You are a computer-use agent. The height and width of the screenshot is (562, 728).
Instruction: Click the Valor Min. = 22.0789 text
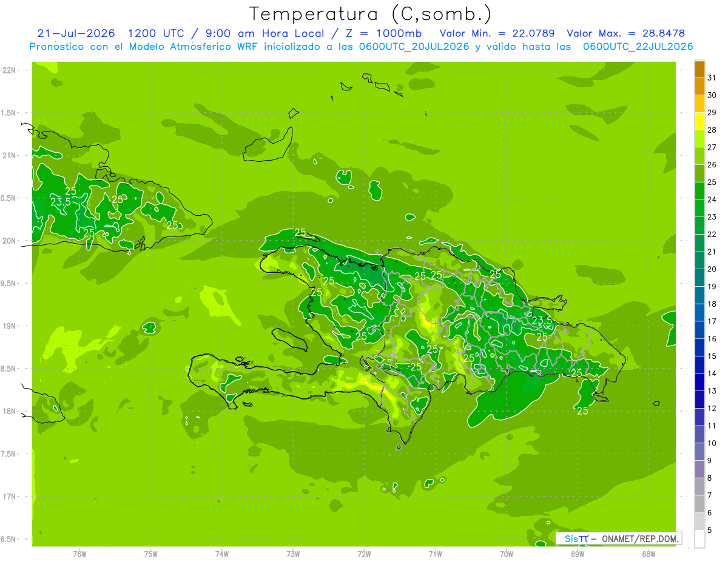coord(497,33)
